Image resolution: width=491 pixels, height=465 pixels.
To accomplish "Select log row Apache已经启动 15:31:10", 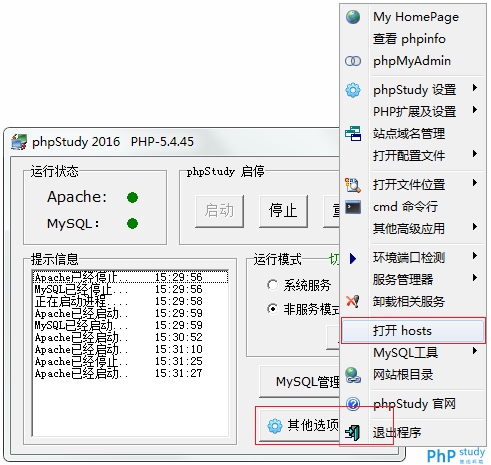I will [x=131, y=349].
